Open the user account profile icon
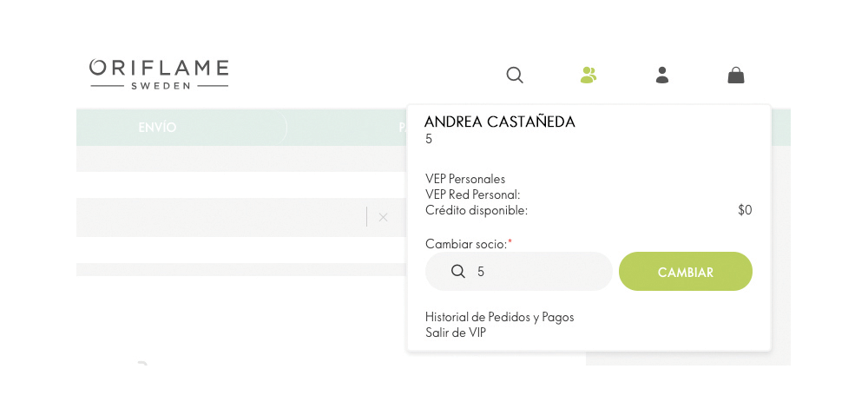The image size is (868, 415). [662, 75]
